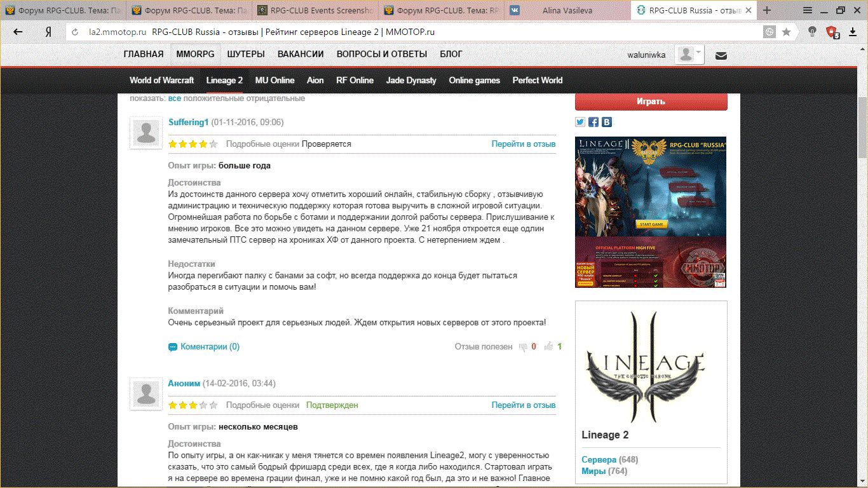Open the ГЛАВНАЯ menu item

click(144, 55)
